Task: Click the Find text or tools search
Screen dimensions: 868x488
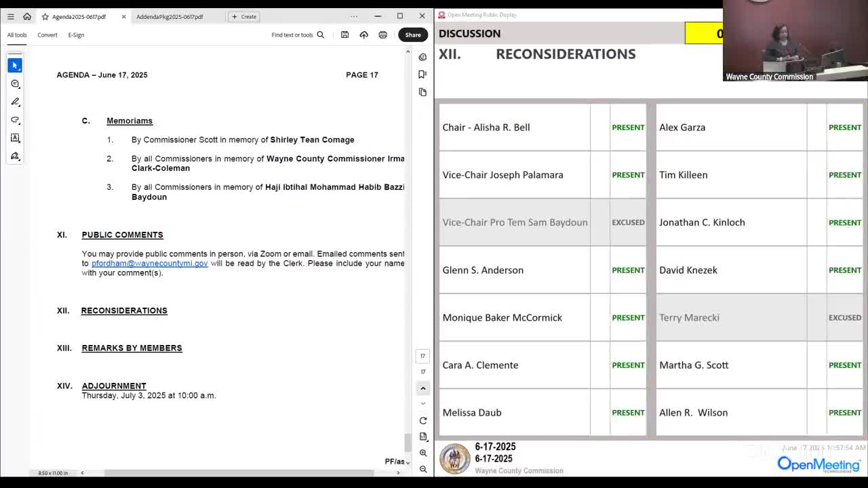Action: [298, 35]
